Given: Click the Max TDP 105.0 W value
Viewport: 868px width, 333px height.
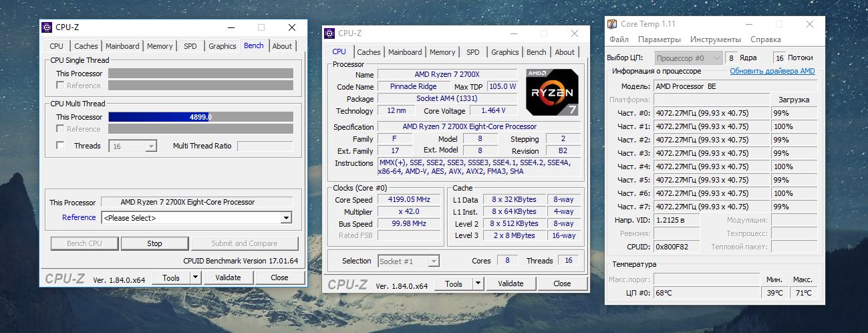Looking at the screenshot, I should pyautogui.click(x=502, y=87).
